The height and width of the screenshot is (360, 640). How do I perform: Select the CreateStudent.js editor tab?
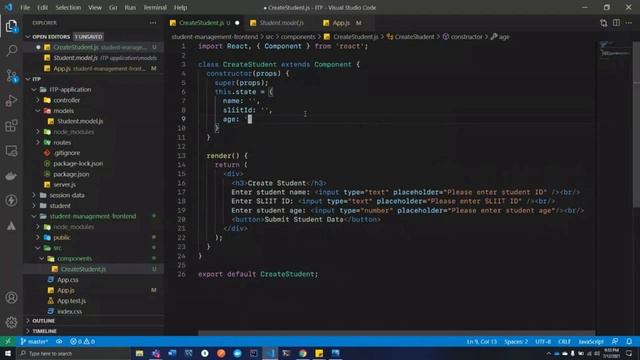pyautogui.click(x=205, y=23)
